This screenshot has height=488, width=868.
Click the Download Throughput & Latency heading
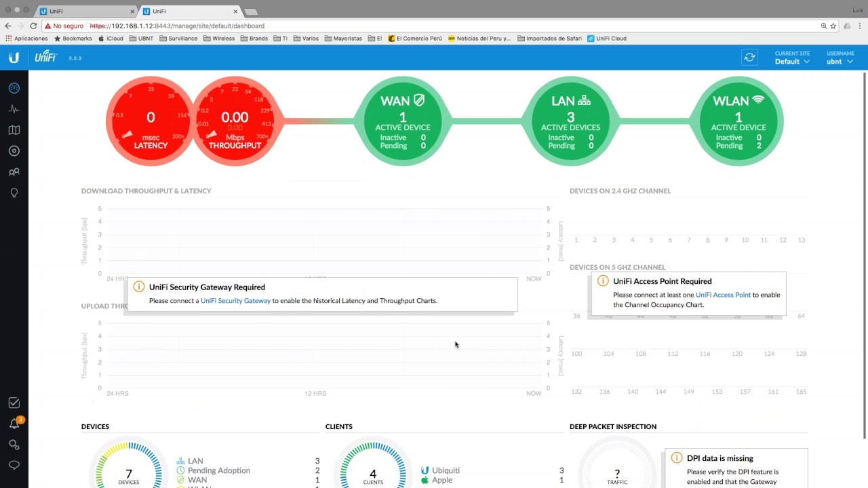[x=146, y=191]
